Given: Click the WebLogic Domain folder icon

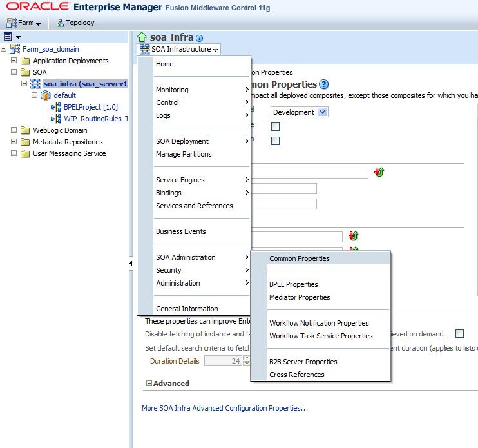Looking at the screenshot, I should pos(25,130).
